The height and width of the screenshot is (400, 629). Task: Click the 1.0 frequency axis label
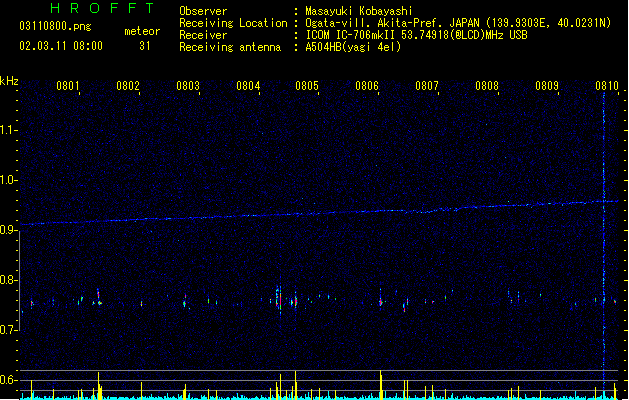point(8,180)
